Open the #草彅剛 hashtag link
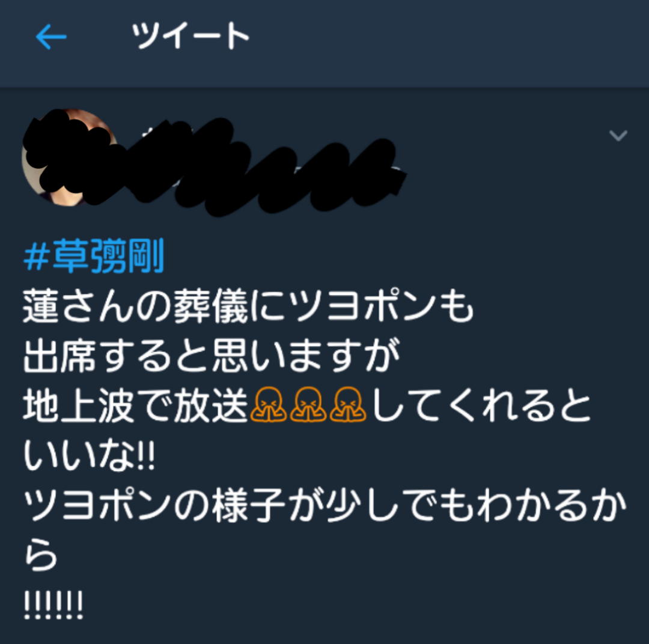The height and width of the screenshot is (644, 649). 94,256
